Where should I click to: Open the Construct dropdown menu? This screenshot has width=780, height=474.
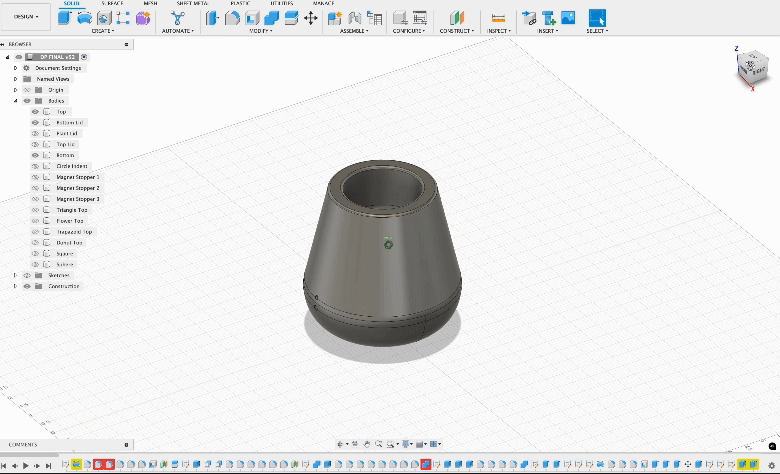tap(457, 31)
